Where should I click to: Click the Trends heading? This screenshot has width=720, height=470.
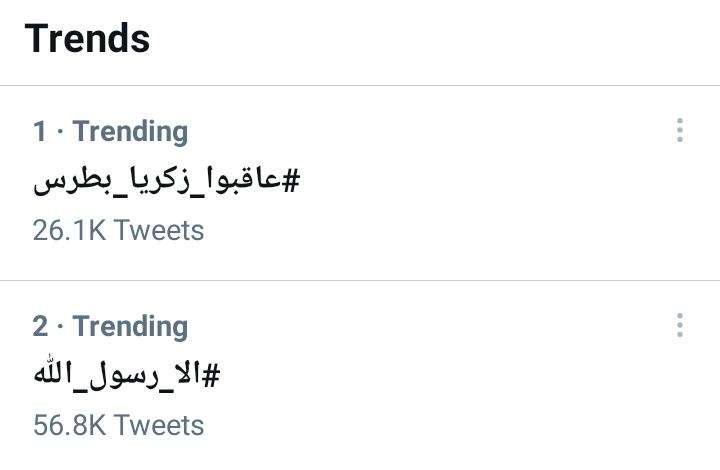[87, 39]
